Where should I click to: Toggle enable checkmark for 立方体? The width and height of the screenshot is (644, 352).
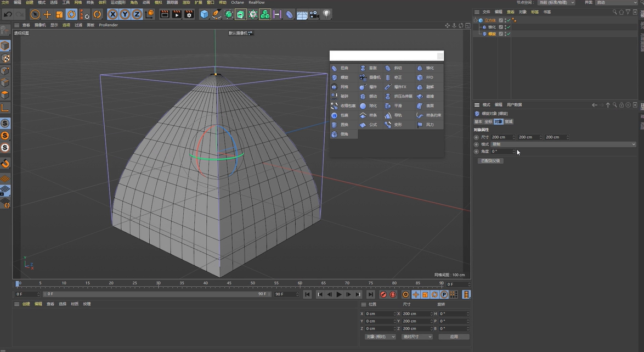pos(509,20)
